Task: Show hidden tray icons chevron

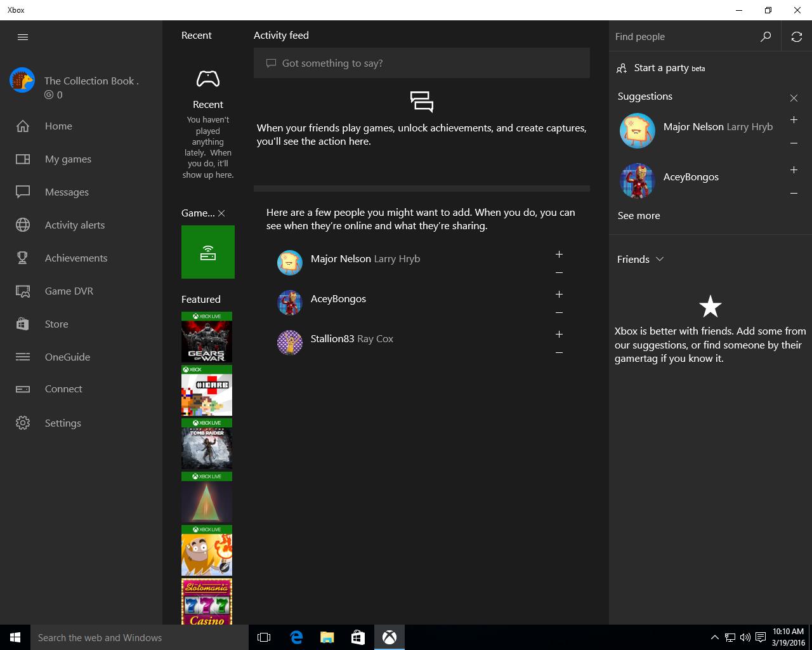Action: (x=714, y=637)
